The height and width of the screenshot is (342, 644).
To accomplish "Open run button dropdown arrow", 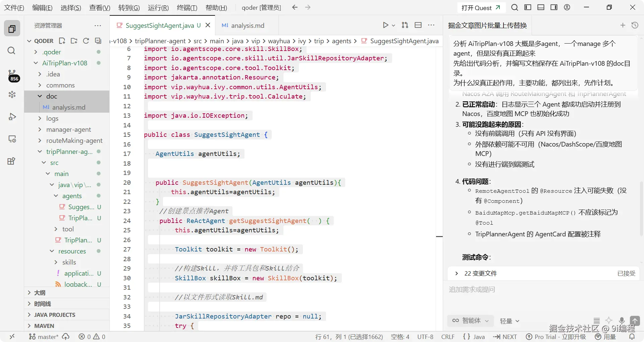I will coord(393,25).
